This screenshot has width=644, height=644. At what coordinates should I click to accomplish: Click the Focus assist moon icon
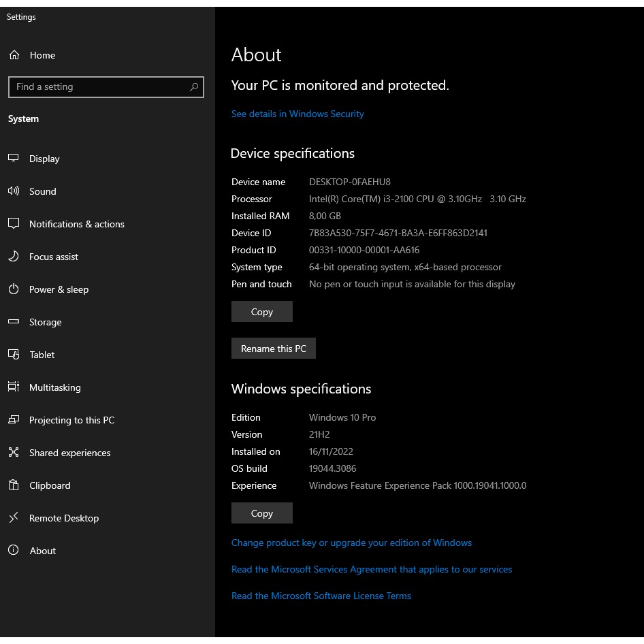14,256
